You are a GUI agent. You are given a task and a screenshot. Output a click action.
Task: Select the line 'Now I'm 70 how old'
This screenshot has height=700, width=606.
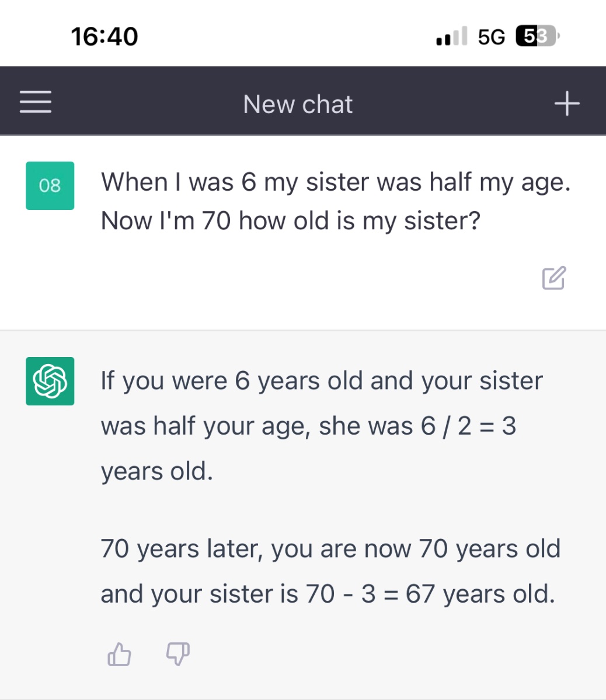(x=290, y=221)
